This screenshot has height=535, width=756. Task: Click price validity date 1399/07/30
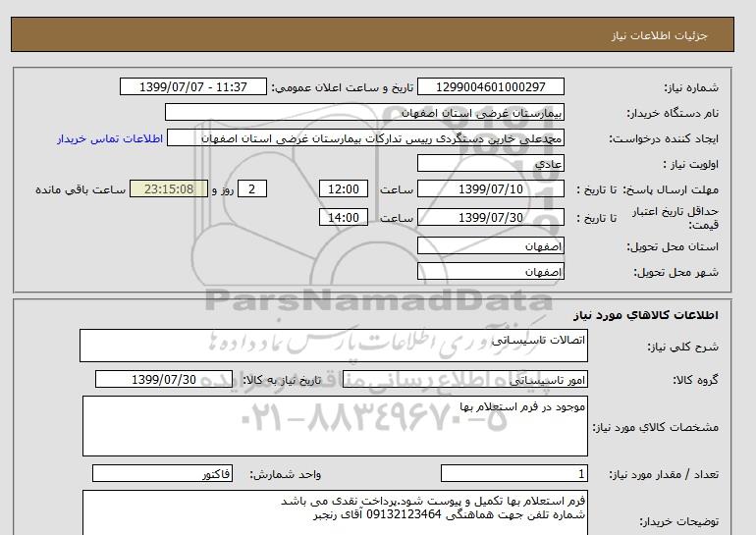coord(490,217)
